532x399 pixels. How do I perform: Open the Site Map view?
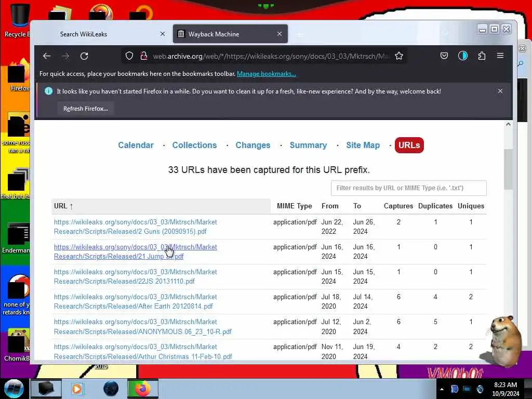point(363,145)
